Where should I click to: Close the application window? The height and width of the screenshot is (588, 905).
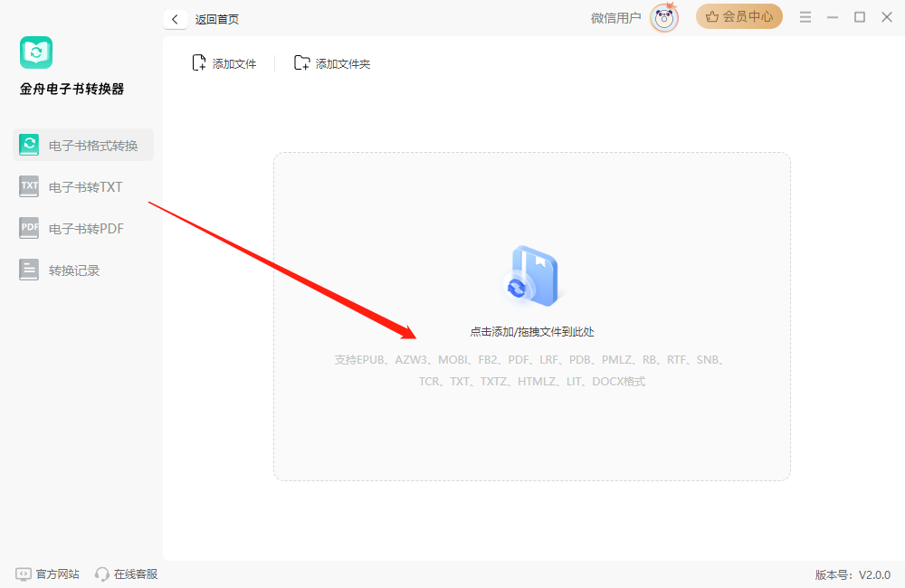tap(887, 17)
